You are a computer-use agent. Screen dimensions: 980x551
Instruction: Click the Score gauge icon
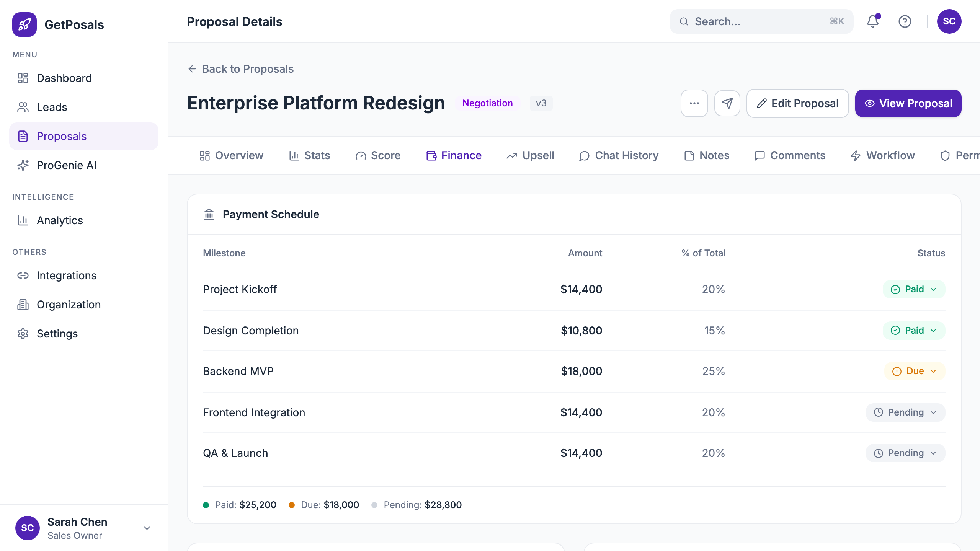coord(361,156)
